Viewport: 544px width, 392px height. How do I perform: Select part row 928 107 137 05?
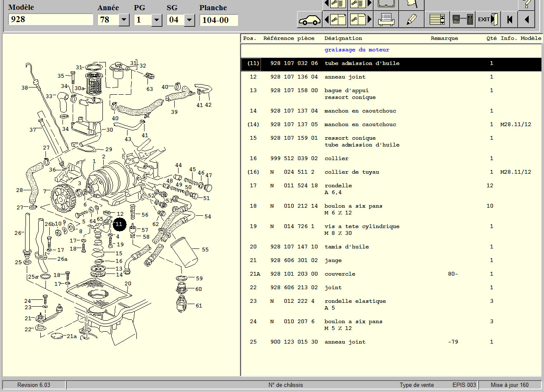point(391,124)
